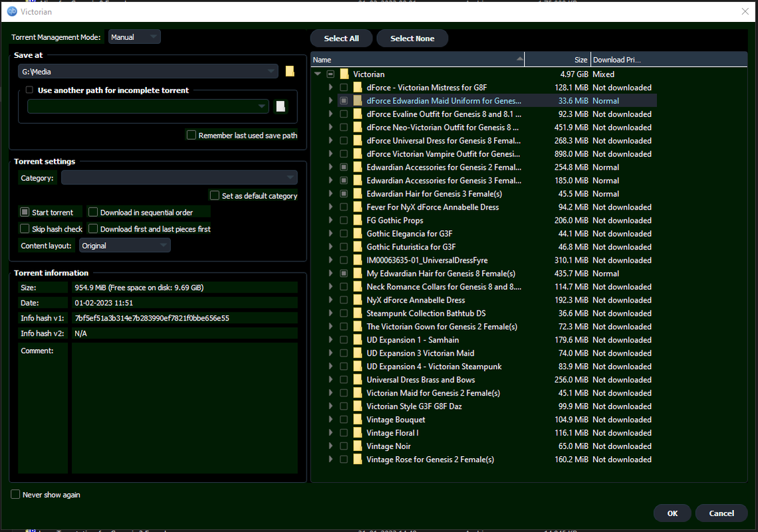
Task: Click 898.0 MiB size cell
Action: pyautogui.click(x=571, y=154)
